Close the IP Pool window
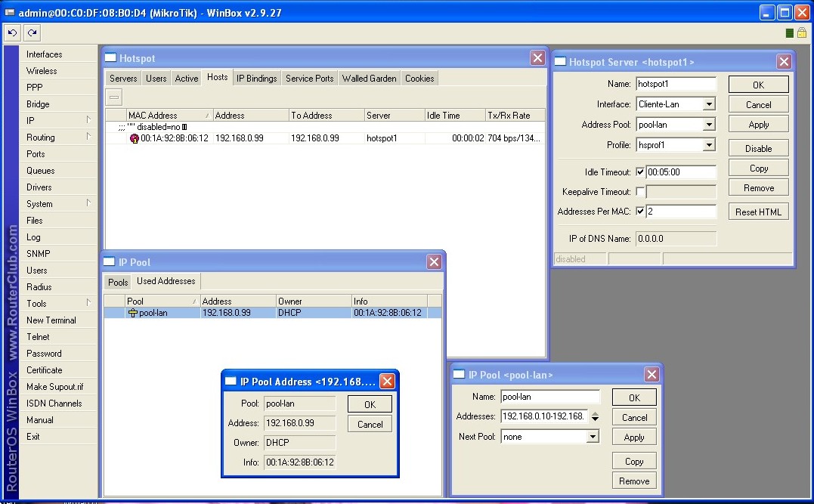The image size is (814, 504). point(434,261)
